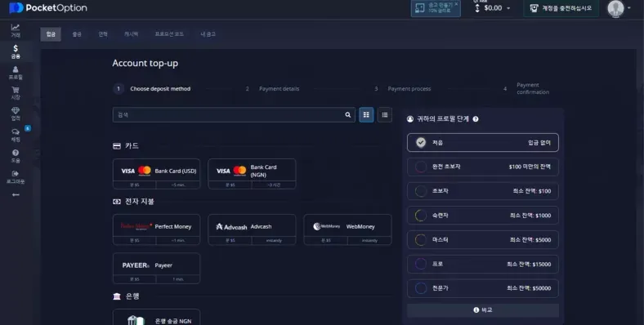Click step 1 Choose deposit method
This screenshot has width=644, height=325.
(152, 89)
